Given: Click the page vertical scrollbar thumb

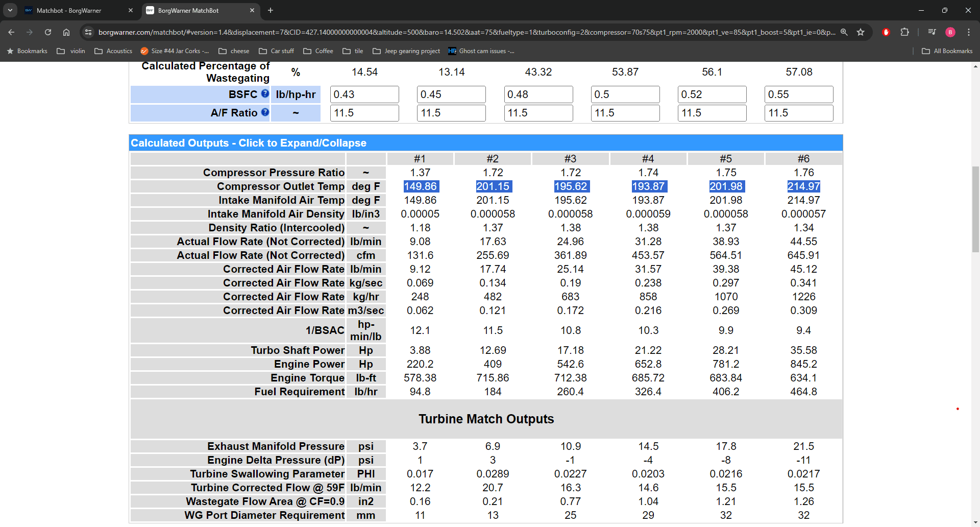Looking at the screenshot, I should [x=975, y=209].
